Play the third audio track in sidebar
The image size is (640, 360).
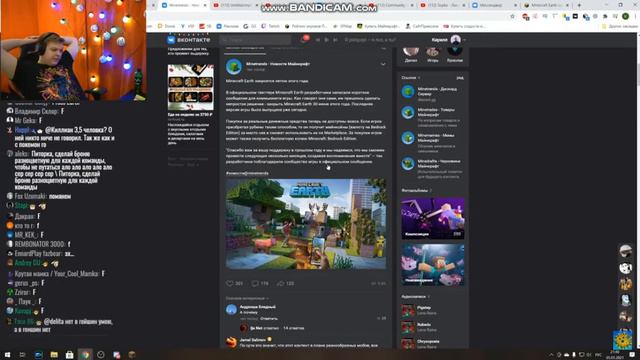coord(407,344)
